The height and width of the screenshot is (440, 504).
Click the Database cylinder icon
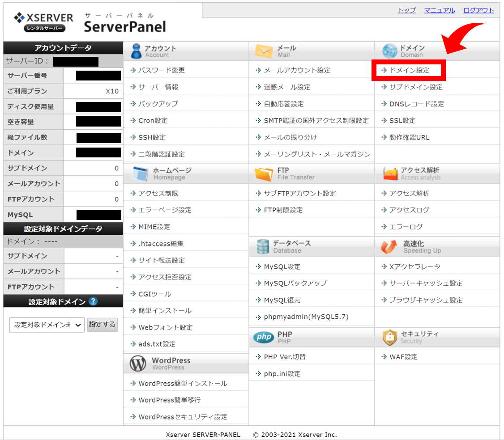(263, 247)
